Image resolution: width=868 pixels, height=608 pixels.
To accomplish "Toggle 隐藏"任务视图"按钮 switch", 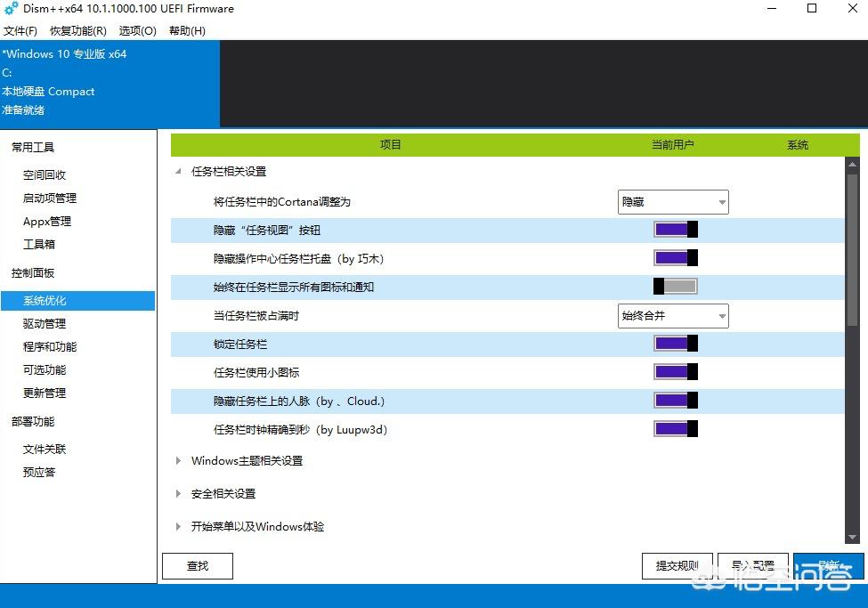I will [676, 230].
